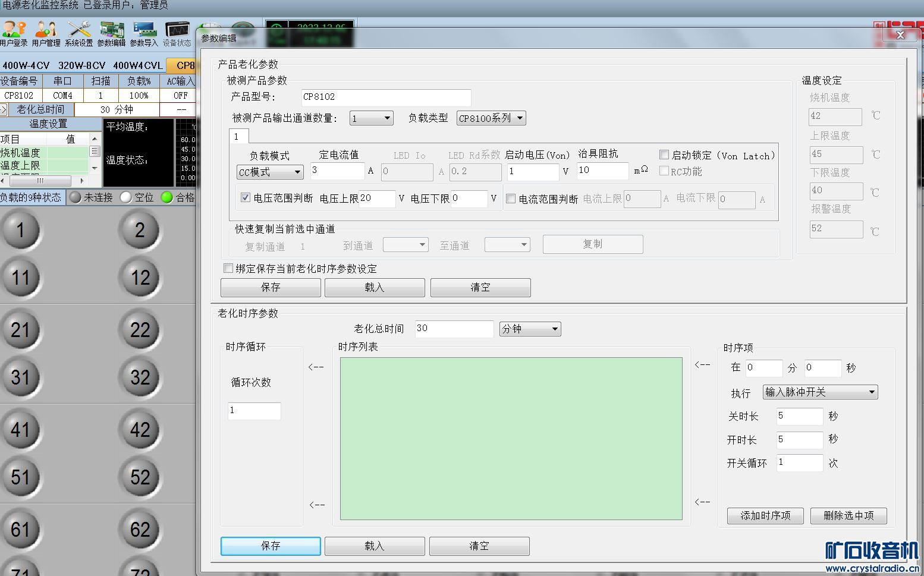Image resolution: width=924 pixels, height=576 pixels.
Task: Click the green 合格 status indicator
Action: point(167,197)
